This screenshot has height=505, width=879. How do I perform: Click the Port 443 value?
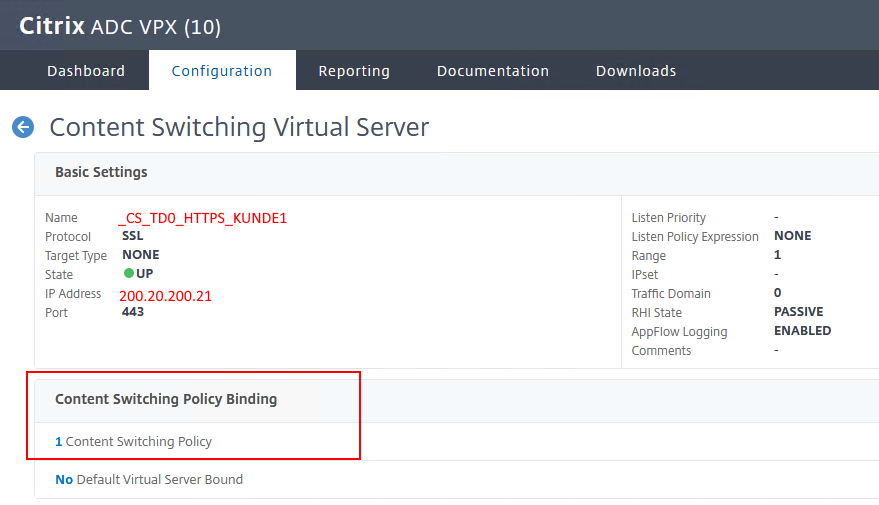(x=132, y=312)
